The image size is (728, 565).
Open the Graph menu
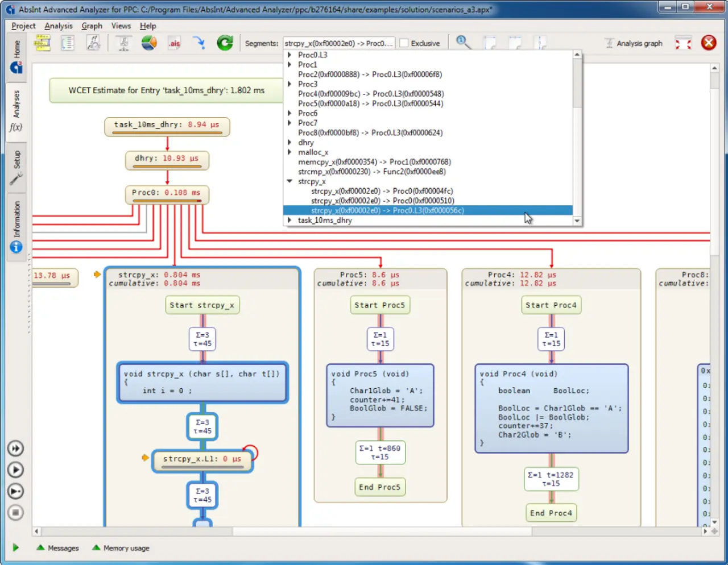[92, 26]
